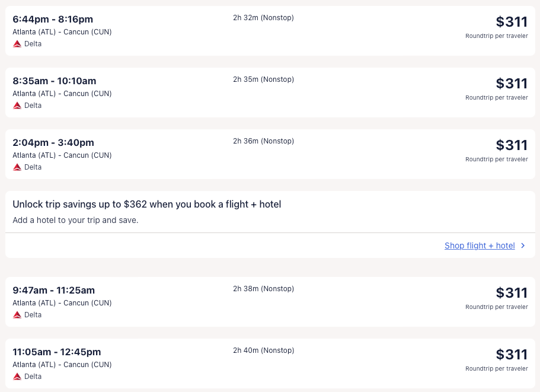Click the 2h 36m (Nonstop) duration text
Screen dimensions: 540x392
263,141
